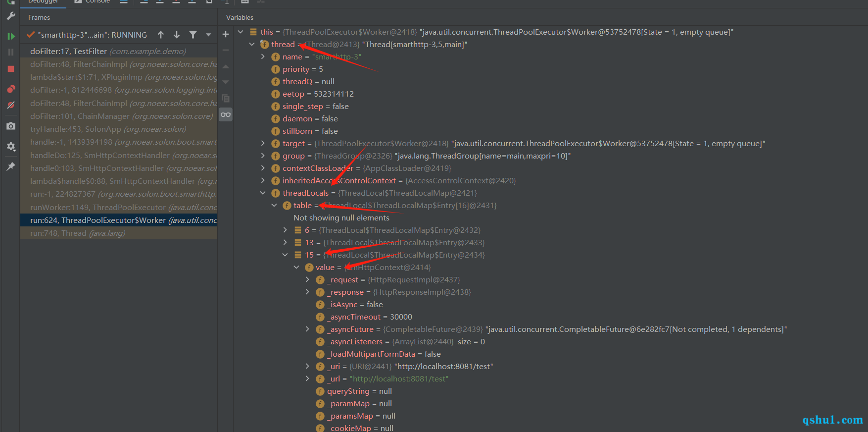
Task: Select frame doFilter:101, ChainManager
Action: click(x=119, y=116)
